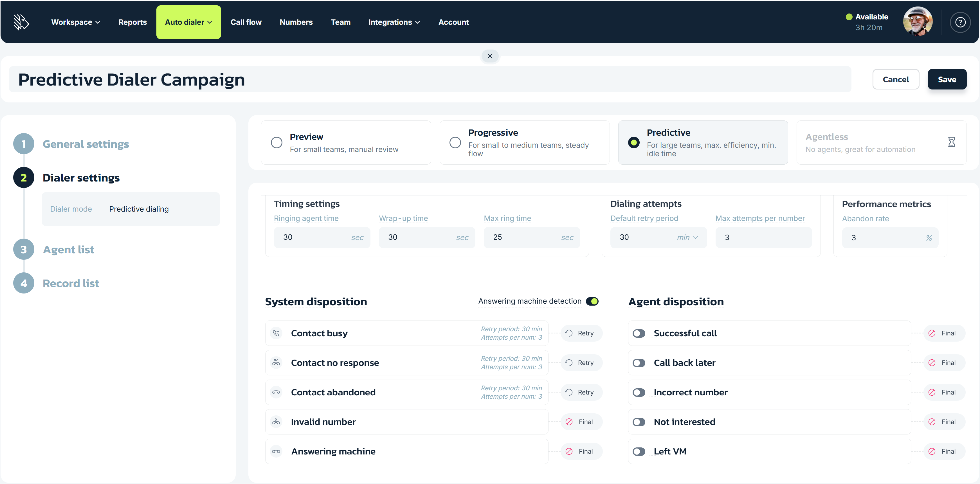The image size is (980, 484).
Task: Click the user avatar photo
Action: [x=918, y=21]
